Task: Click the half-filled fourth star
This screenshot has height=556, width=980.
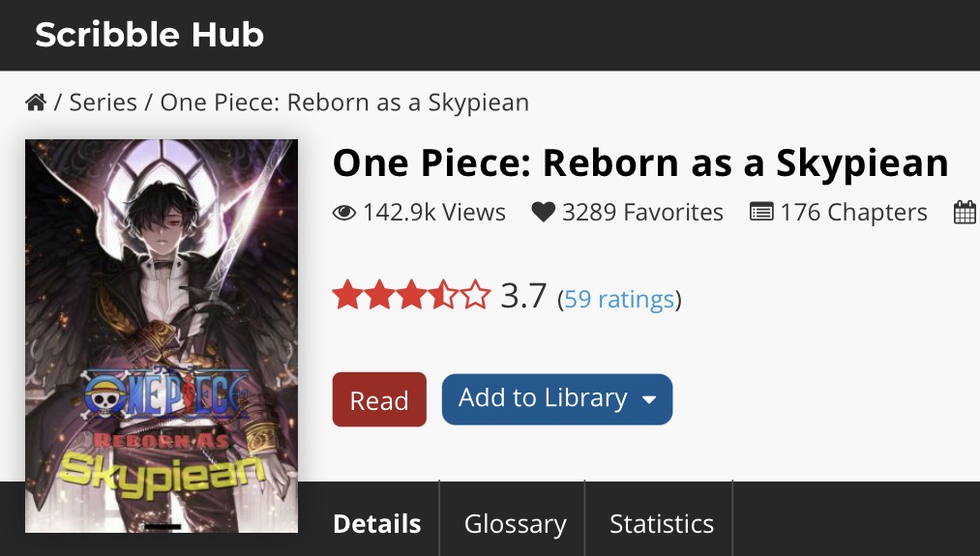Action: point(444,295)
